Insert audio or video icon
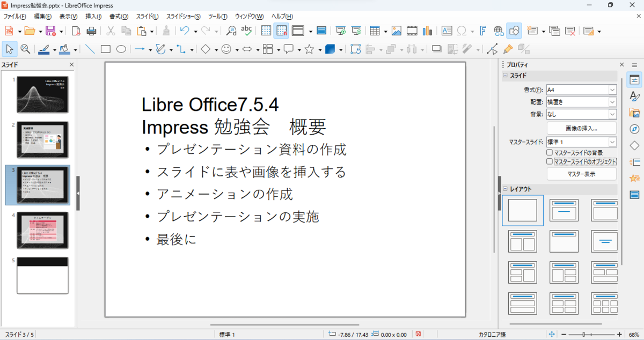The image size is (644, 340). click(x=412, y=31)
